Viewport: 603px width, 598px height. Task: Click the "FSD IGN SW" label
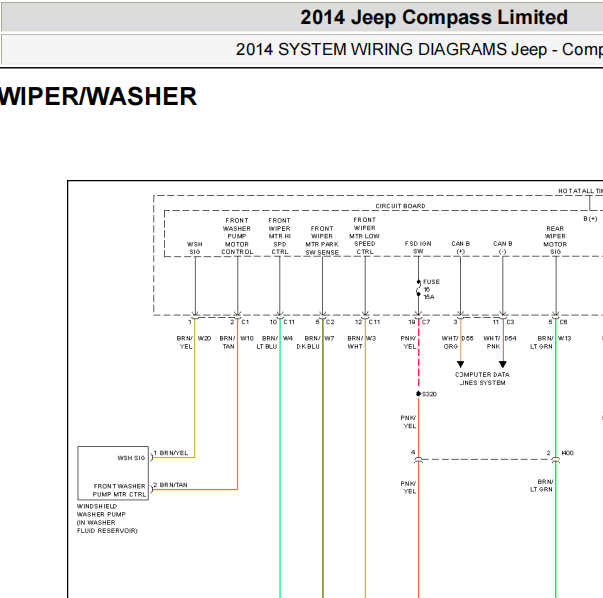(x=418, y=248)
